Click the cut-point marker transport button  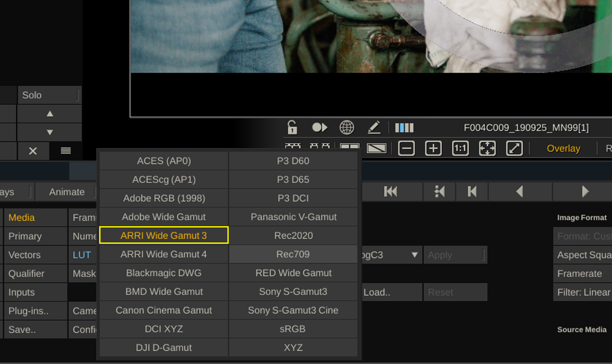(x=439, y=192)
